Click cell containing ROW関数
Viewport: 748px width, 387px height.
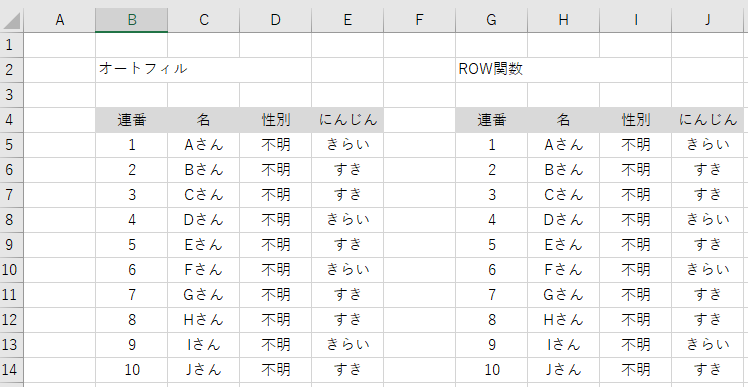(491, 70)
